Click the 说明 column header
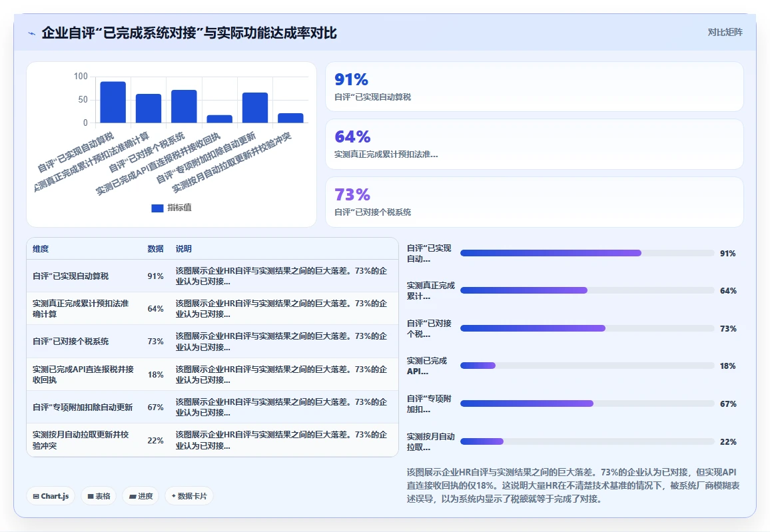770x532 pixels. (x=184, y=249)
